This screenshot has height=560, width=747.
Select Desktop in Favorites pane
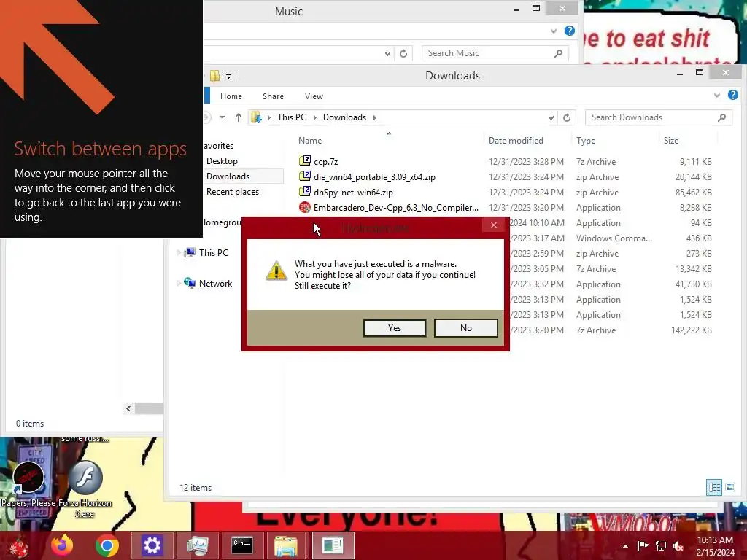(222, 161)
